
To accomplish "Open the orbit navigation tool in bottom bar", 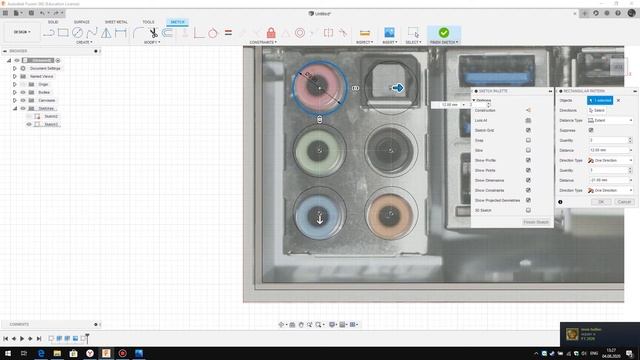I will pos(281,324).
